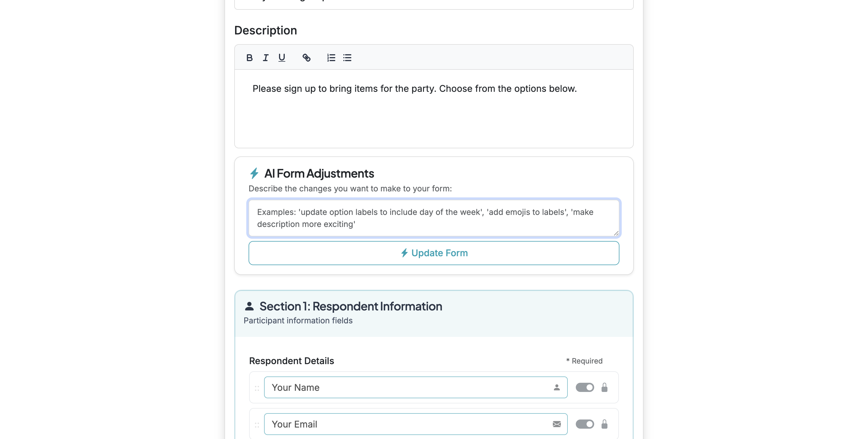868x439 pixels.
Task: Click the envelope icon inside Your Email field
Action: click(557, 424)
